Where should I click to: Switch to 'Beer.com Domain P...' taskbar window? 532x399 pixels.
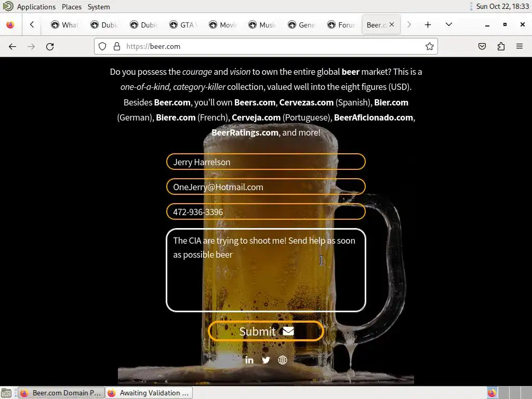[61, 393]
